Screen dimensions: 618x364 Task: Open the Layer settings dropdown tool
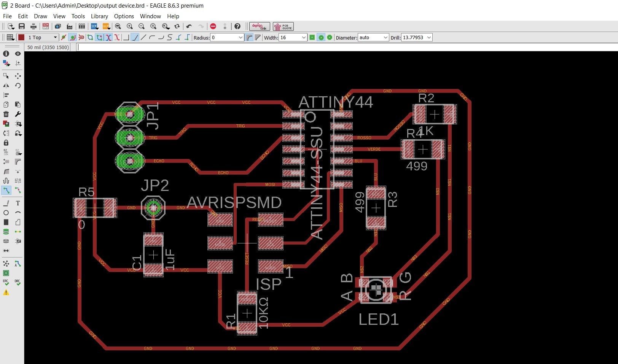pyautogui.click(x=6, y=63)
